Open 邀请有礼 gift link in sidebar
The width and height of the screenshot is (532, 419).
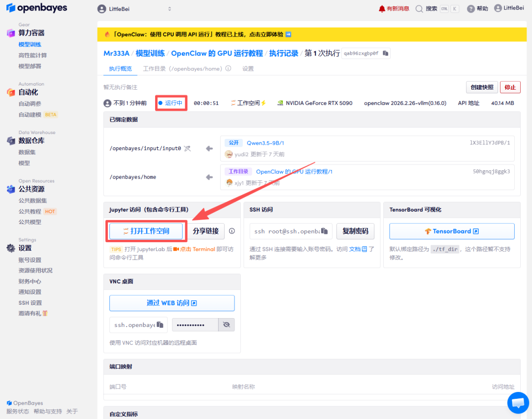point(33,314)
